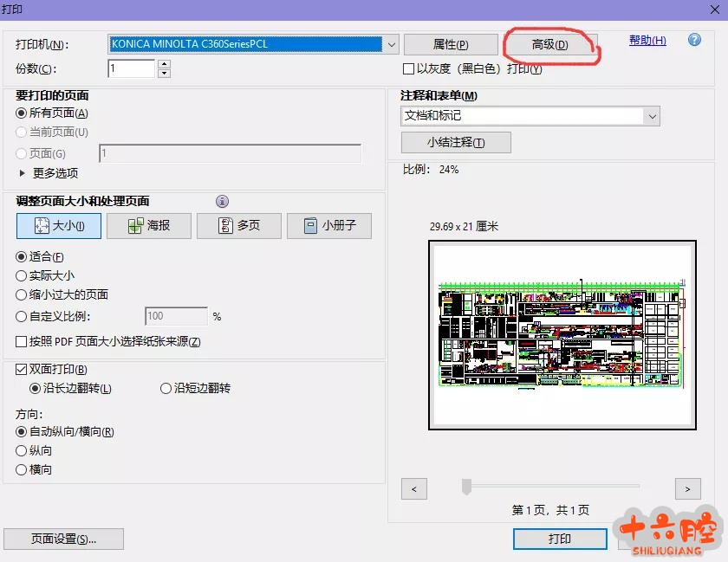Select the 实际大小 actual size radio button
This screenshot has height=562, width=728.
[22, 275]
